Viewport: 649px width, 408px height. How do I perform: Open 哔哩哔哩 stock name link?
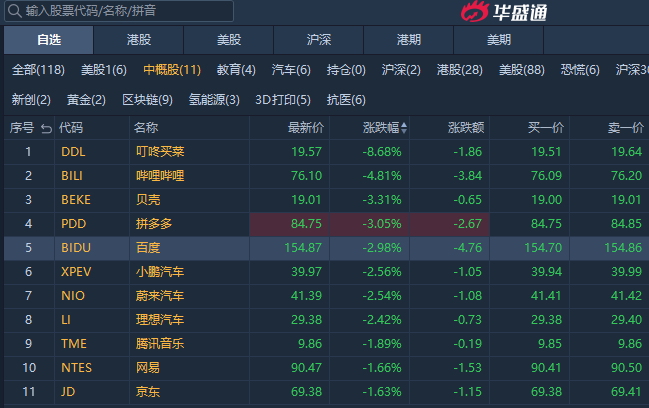160,175
